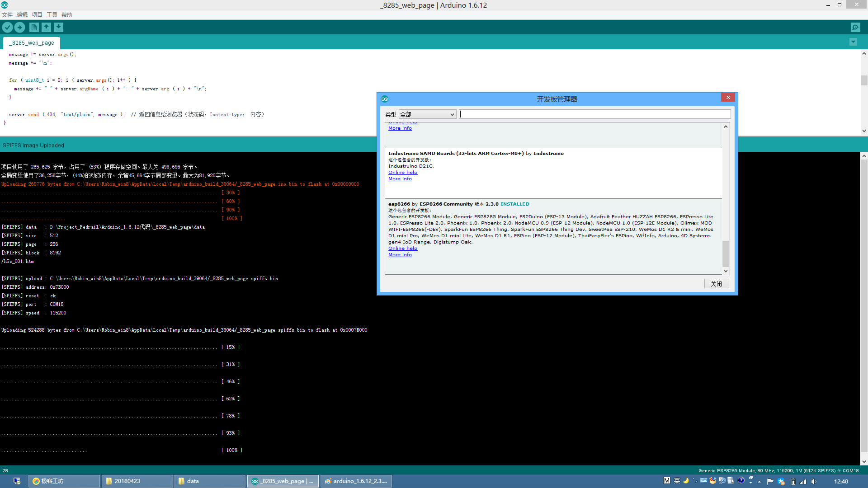Select the _8285_web_page sketch tab
The image size is (868, 488).
[x=33, y=43]
